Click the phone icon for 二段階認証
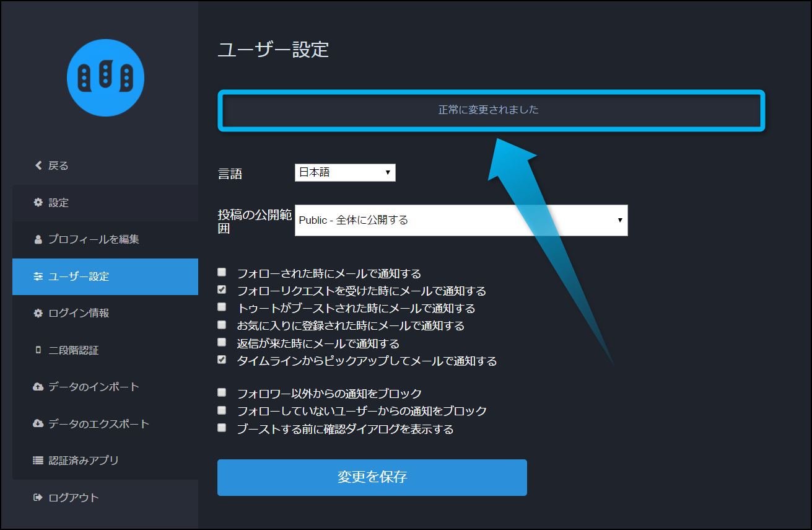812x530 pixels. click(x=38, y=350)
